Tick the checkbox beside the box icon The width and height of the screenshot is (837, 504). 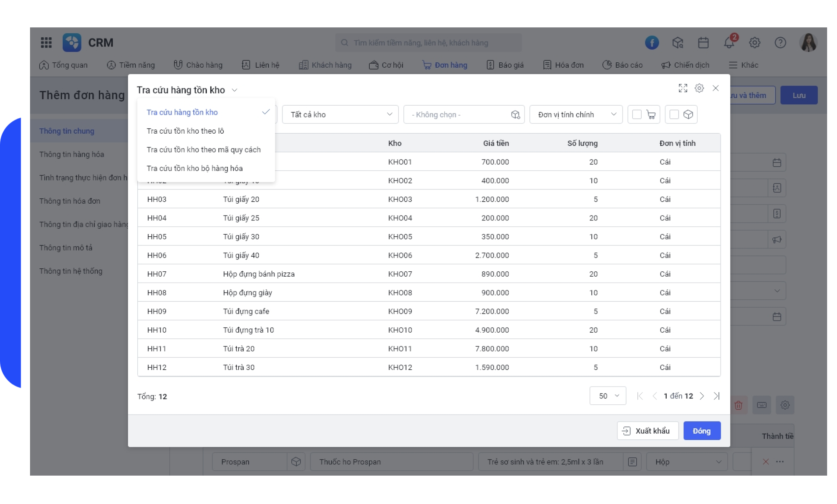point(674,115)
